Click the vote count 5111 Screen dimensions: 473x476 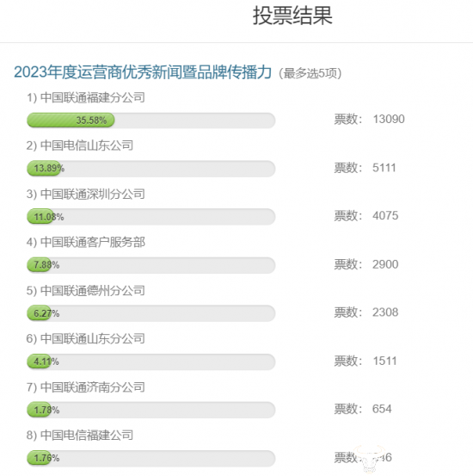pyautogui.click(x=384, y=168)
